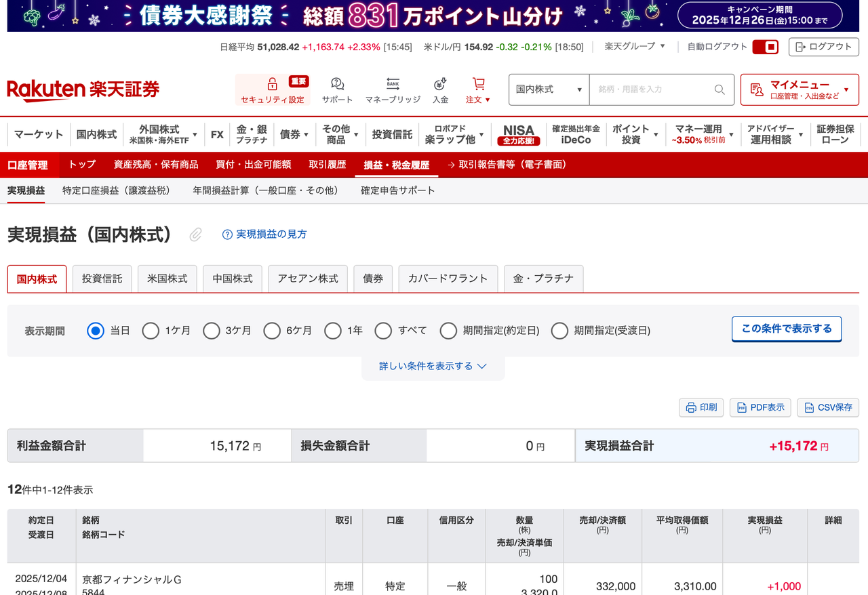Viewport: 868px width, 595px height.
Task: Expand 詳しい条件を表示する section
Action: (433, 365)
